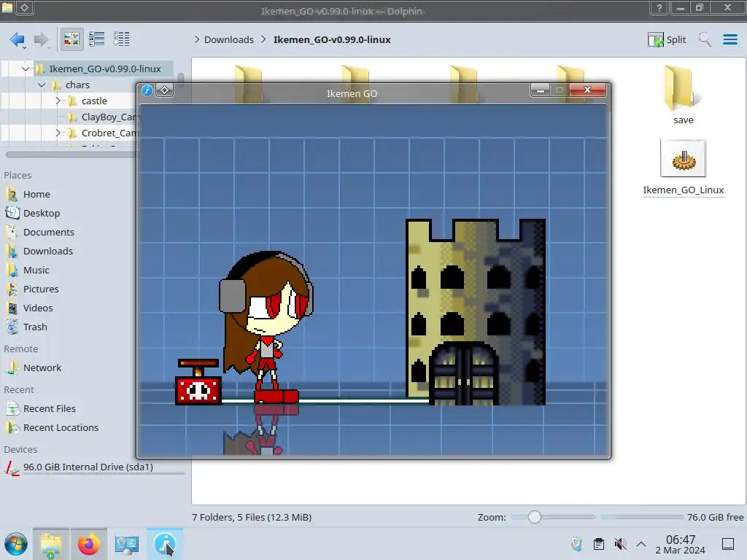
Task: Collapse the Ikemen_GO-v0.99.0-linux tree node
Action: tap(26, 69)
